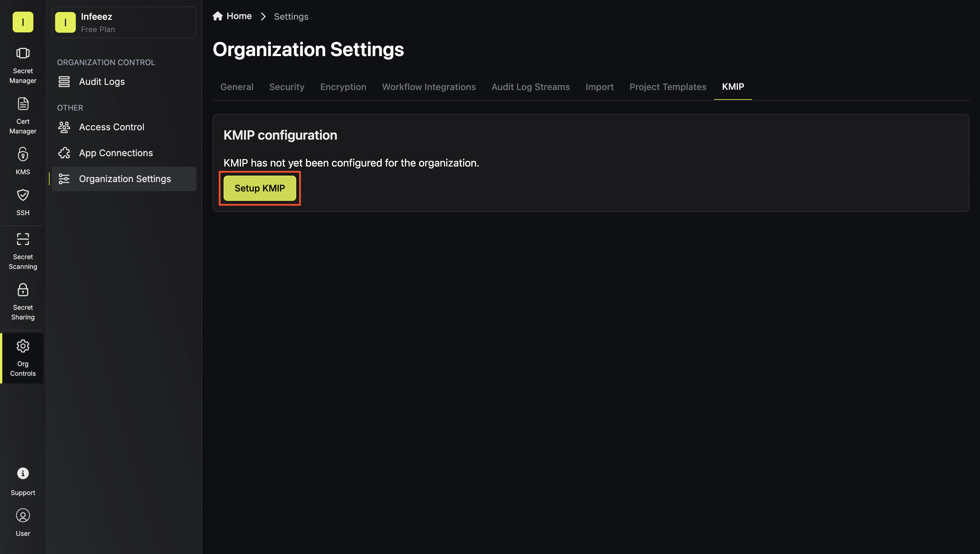Go to the KMS section
Image resolution: width=980 pixels, height=554 pixels.
[x=23, y=161]
